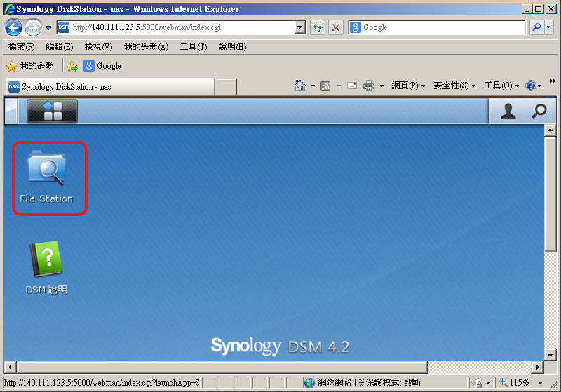The width and height of the screenshot is (561, 392).
Task: Open the 檢視(V) menu
Action: click(x=98, y=47)
